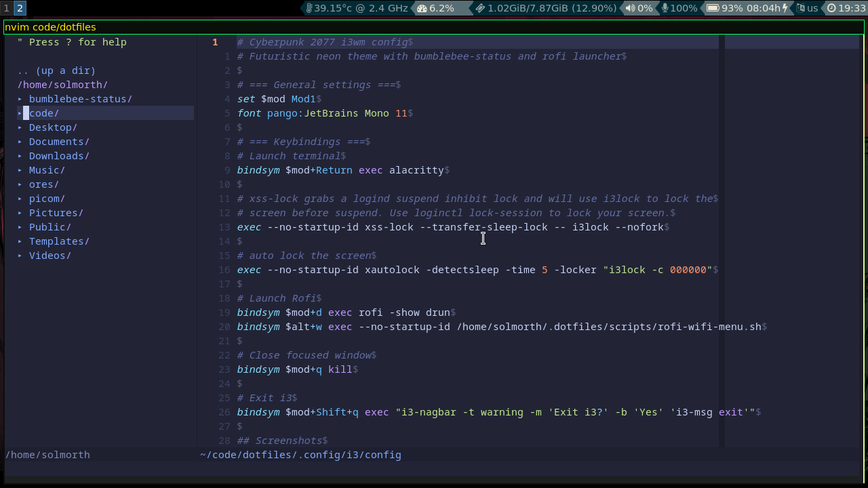The width and height of the screenshot is (868, 488).
Task: Expand the picom folder arrow
Action: (20, 199)
